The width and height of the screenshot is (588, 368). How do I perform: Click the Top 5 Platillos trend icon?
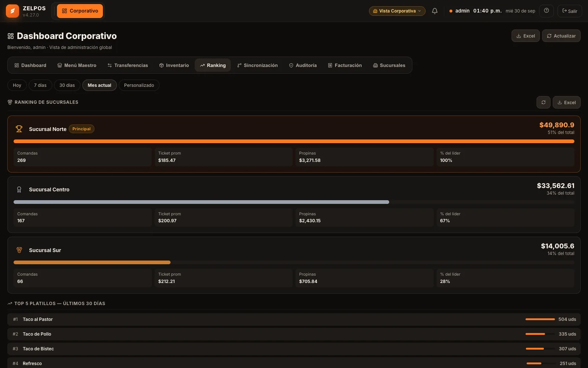[10, 304]
